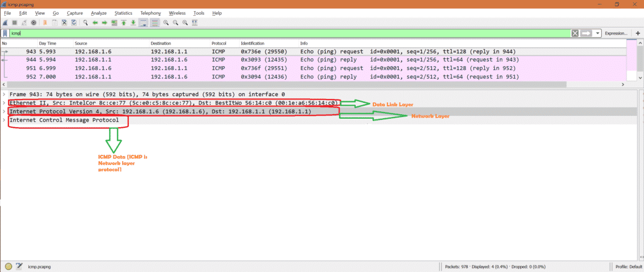Open the Telephony menu
Image resolution: width=644 pixels, height=272 pixels.
click(x=150, y=13)
